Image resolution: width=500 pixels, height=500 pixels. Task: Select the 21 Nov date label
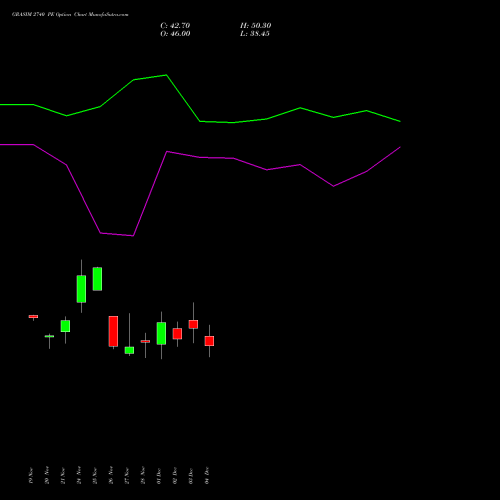[63, 475]
